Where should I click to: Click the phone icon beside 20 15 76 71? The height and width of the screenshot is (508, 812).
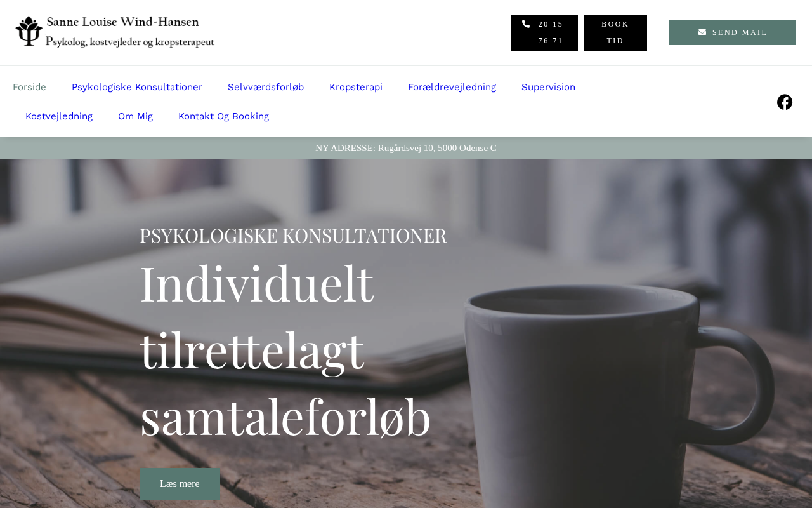[x=526, y=24]
